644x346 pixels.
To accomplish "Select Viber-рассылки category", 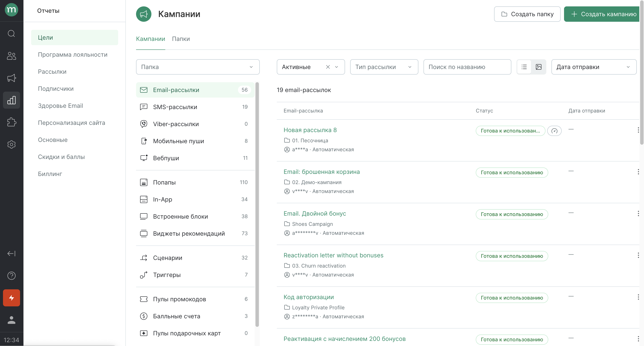I will [x=195, y=124].
